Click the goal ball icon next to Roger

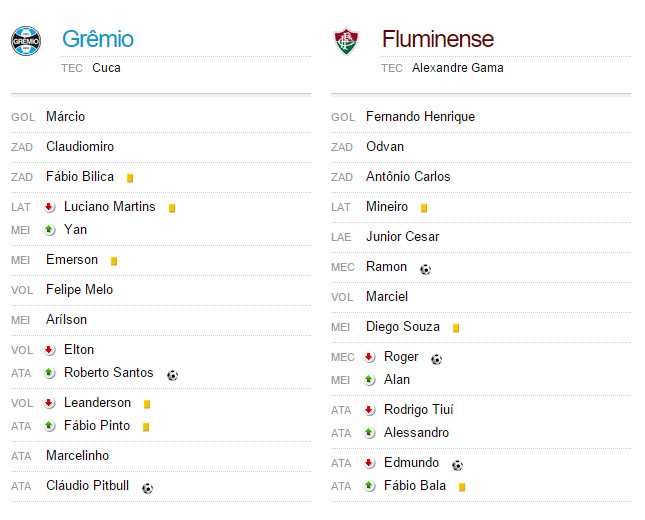coord(436,360)
